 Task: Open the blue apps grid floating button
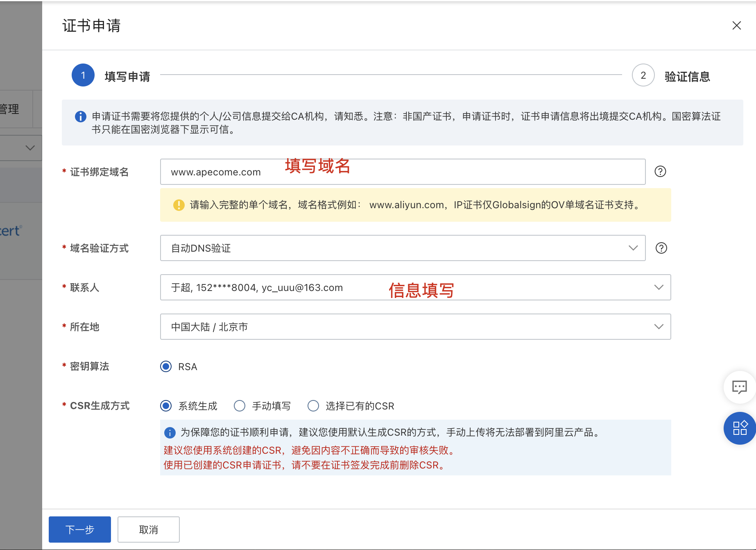pyautogui.click(x=740, y=428)
